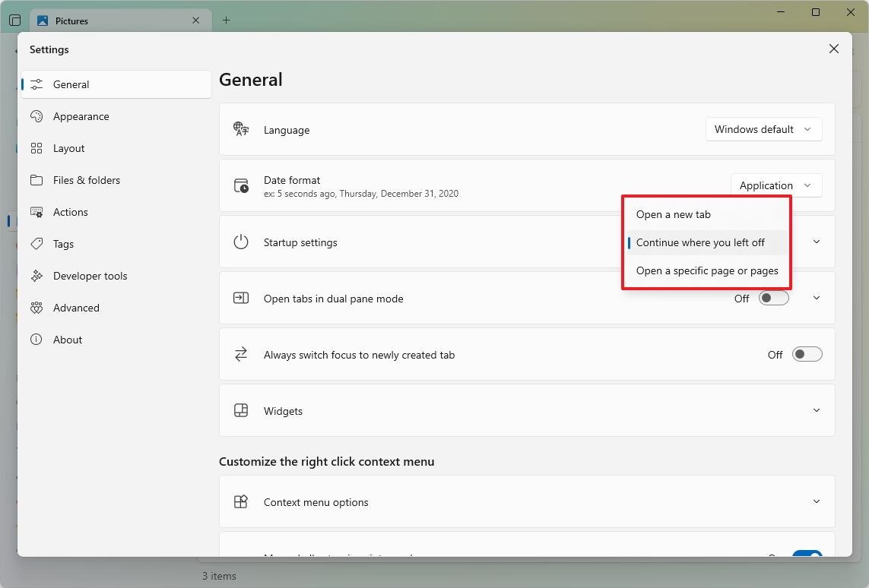Enable always switch focus to new tab

[x=807, y=354]
